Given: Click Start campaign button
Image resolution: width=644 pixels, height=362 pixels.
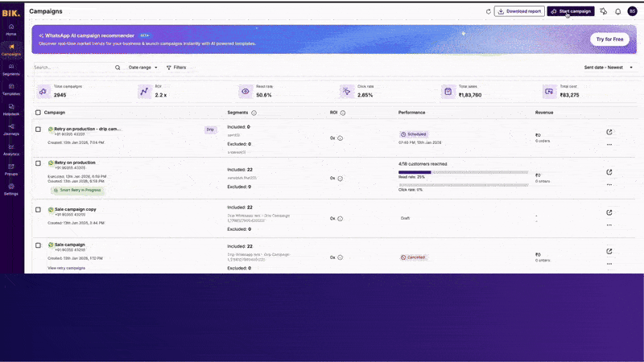Looking at the screenshot, I should point(571,11).
